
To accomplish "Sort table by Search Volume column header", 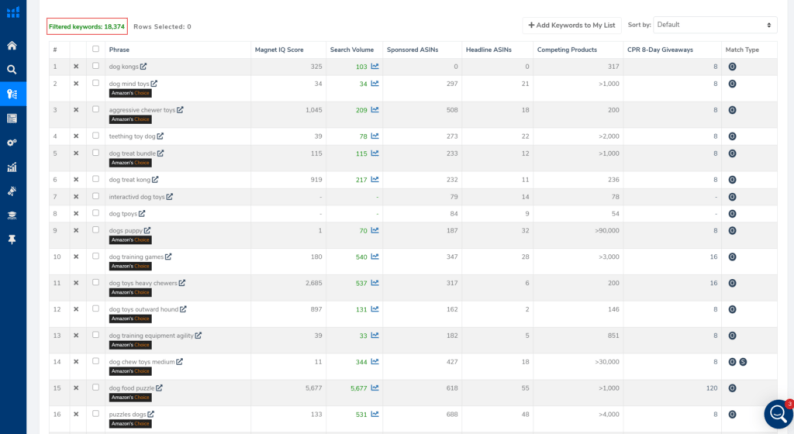I will [352, 49].
